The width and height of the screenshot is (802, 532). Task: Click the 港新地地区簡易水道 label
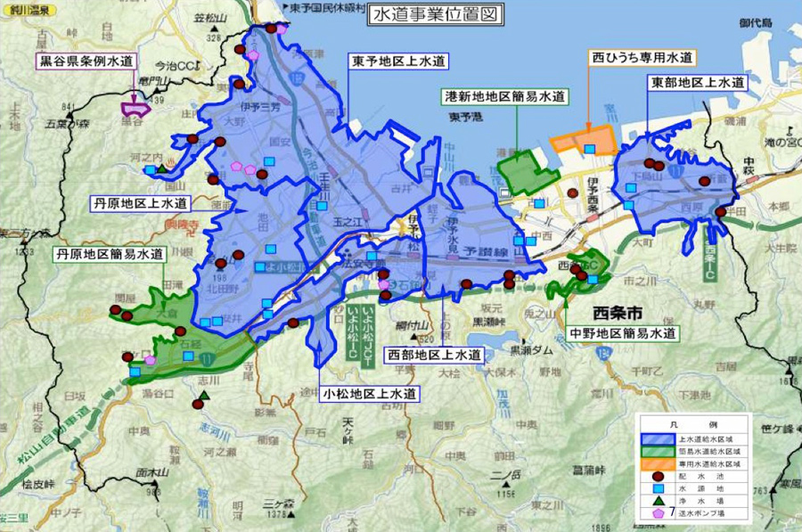[x=506, y=94]
